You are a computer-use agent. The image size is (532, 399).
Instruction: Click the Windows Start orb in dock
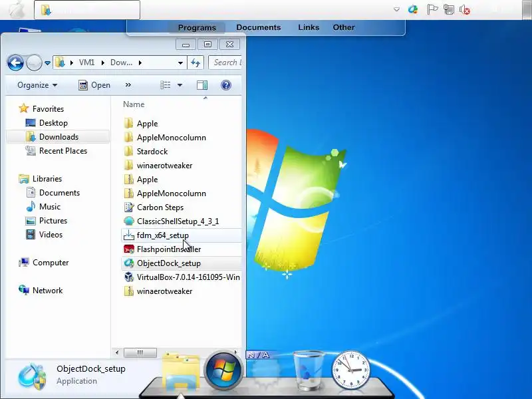click(x=223, y=370)
